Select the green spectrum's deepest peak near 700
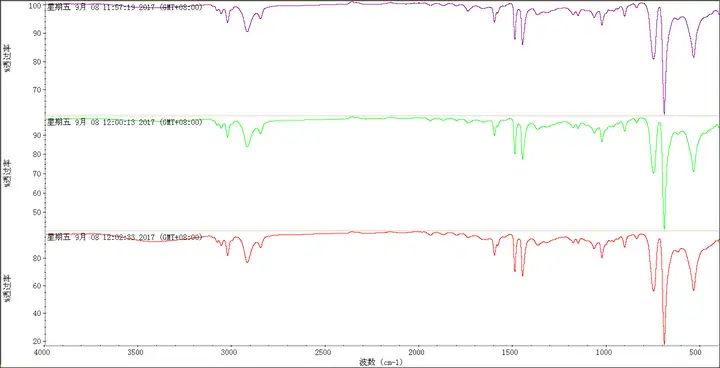The width and height of the screenshot is (720, 368). (x=664, y=227)
